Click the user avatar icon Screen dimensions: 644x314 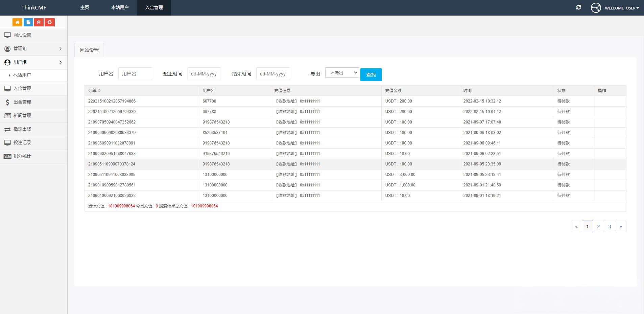pyautogui.click(x=596, y=8)
